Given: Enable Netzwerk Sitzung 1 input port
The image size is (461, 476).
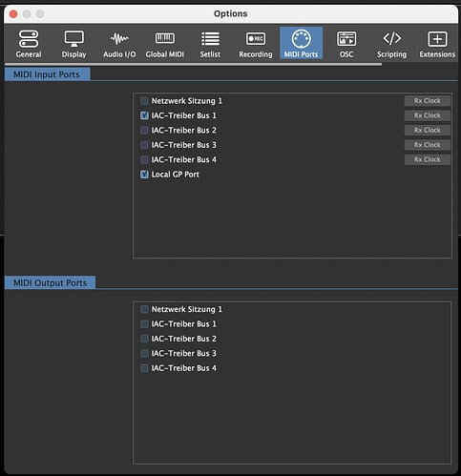Looking at the screenshot, I should click(144, 101).
